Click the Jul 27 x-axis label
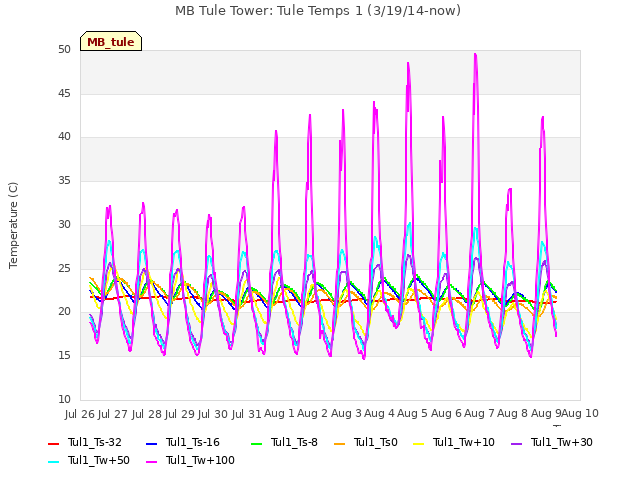This screenshot has width=640, height=480. [x=113, y=414]
